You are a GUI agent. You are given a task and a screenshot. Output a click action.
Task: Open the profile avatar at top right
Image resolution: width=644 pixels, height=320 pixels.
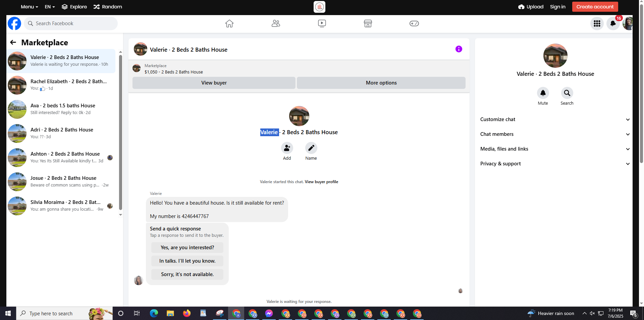pyautogui.click(x=628, y=23)
